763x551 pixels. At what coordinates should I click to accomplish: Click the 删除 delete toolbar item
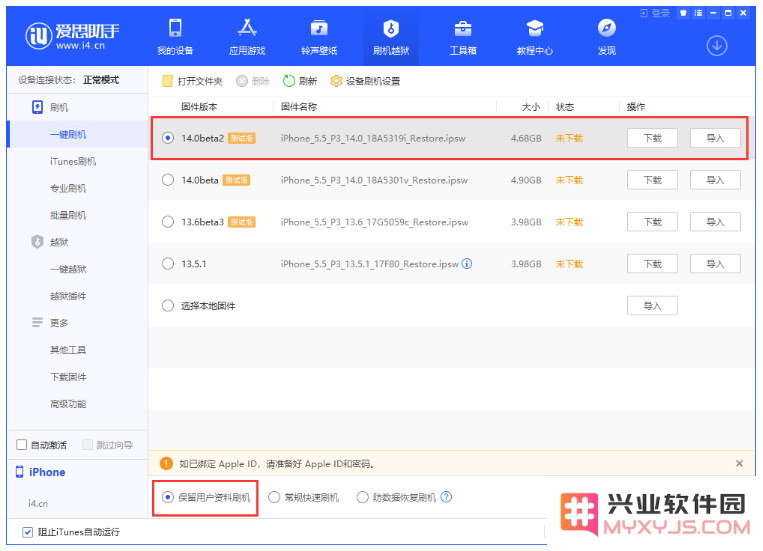[253, 81]
